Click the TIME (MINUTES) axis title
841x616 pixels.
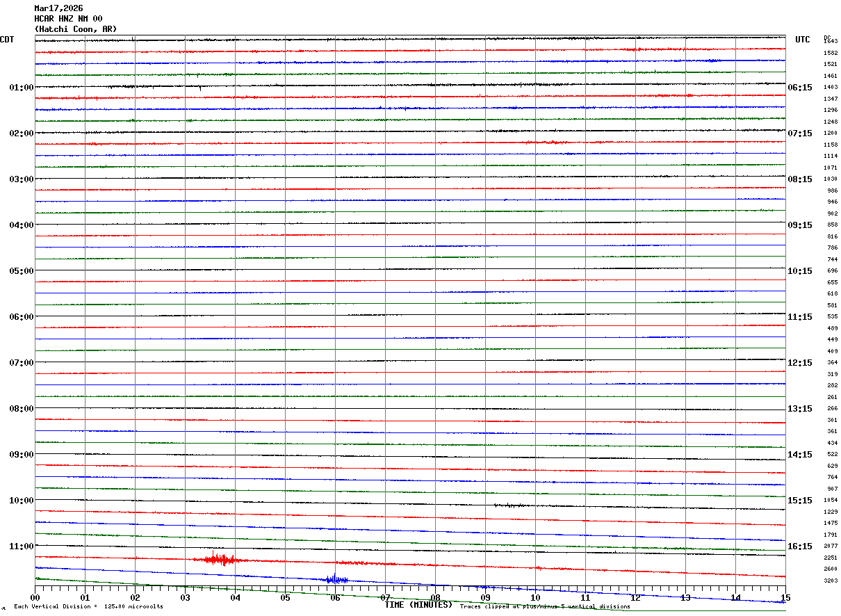(x=418, y=605)
